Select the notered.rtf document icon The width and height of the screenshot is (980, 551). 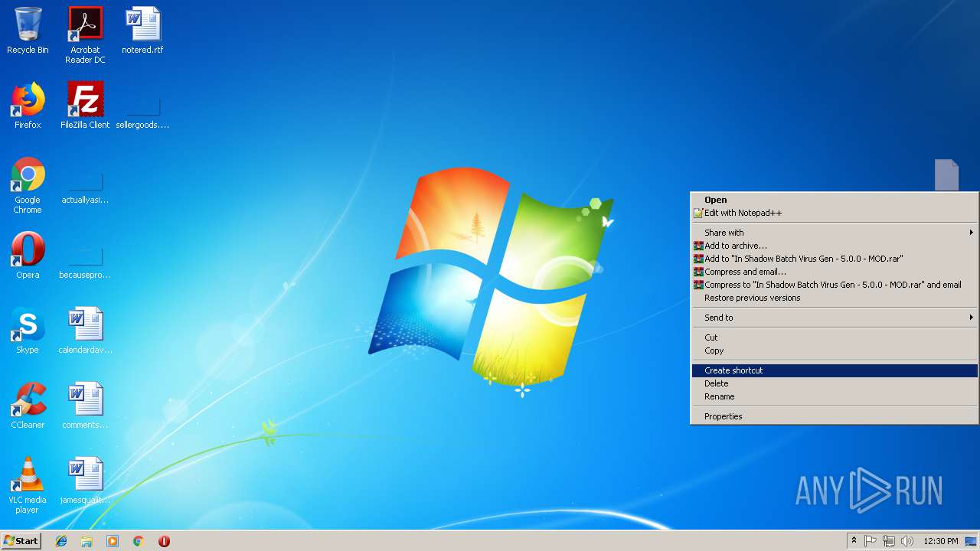[142, 31]
